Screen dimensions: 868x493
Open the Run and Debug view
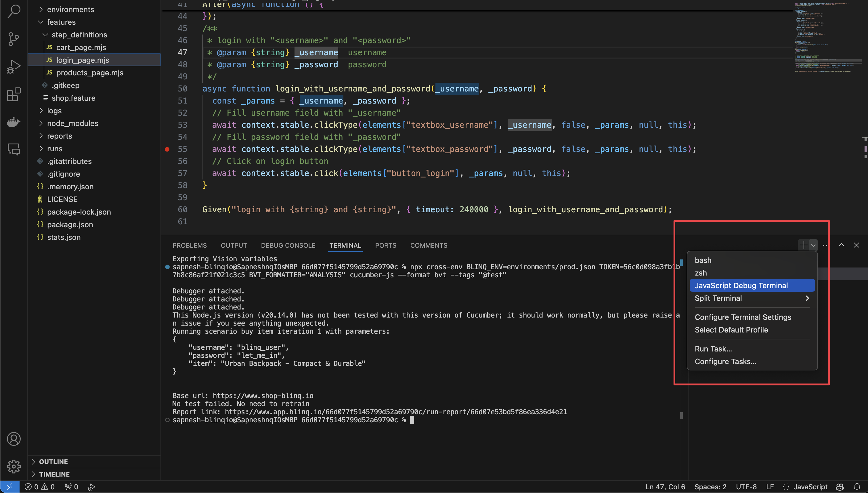14,67
